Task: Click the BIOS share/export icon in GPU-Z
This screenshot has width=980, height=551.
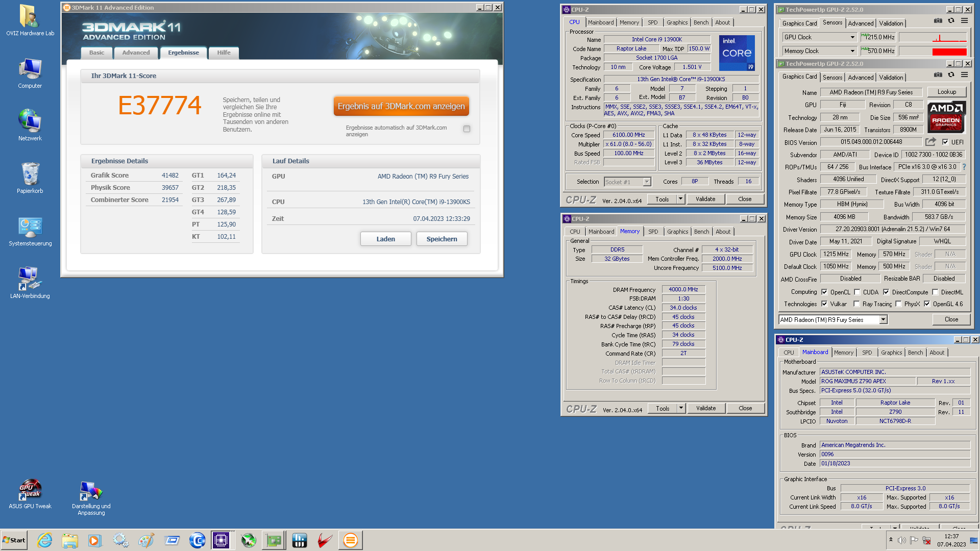Action: tap(931, 142)
